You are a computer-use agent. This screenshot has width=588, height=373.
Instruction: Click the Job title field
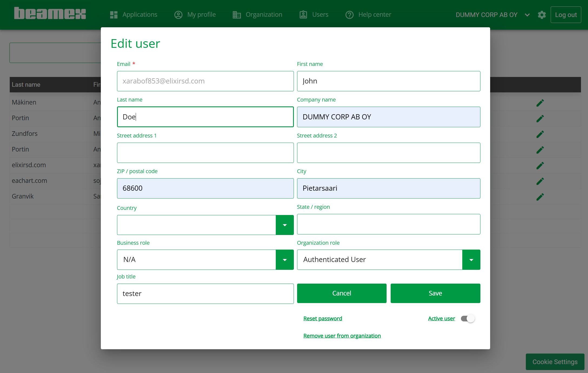click(x=205, y=294)
